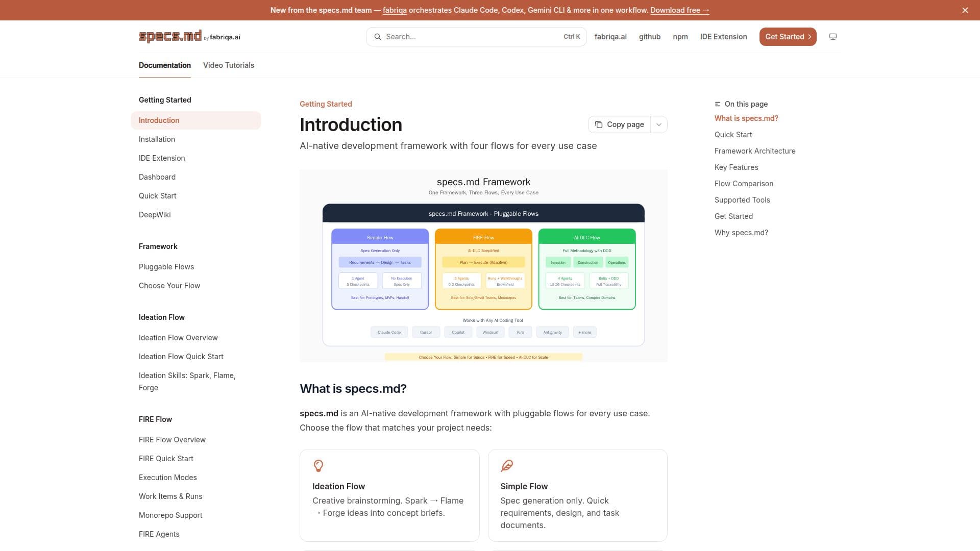Click the Framework sidebar section heading
Screen dimensions: 980x551
pos(158,246)
